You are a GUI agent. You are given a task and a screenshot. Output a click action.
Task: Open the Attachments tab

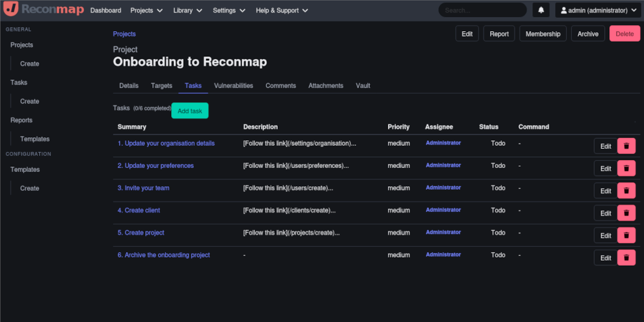point(326,86)
